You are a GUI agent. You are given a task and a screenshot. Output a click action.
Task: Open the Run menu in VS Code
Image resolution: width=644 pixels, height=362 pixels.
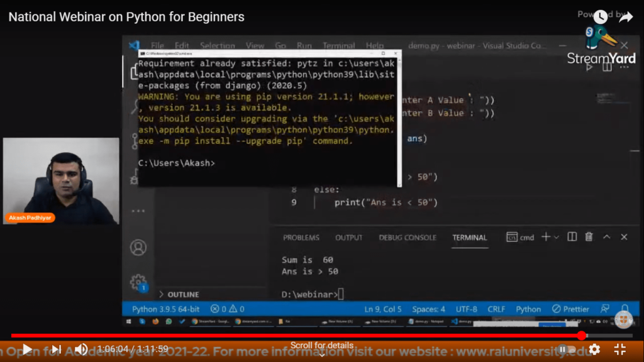tap(304, 45)
